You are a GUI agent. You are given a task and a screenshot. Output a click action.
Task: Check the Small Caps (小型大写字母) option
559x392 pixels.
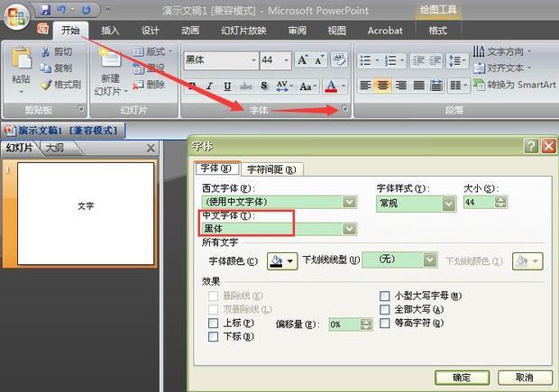pos(385,296)
